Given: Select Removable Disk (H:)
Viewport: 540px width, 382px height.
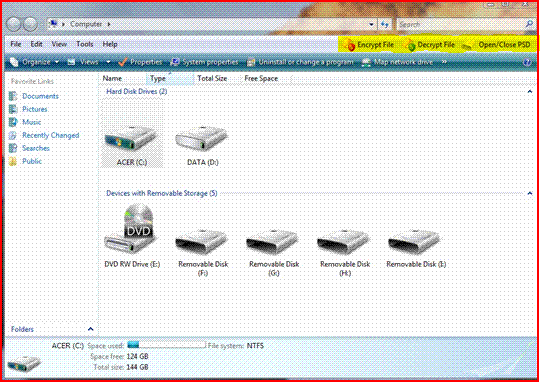Looking at the screenshot, I should click(345, 252).
